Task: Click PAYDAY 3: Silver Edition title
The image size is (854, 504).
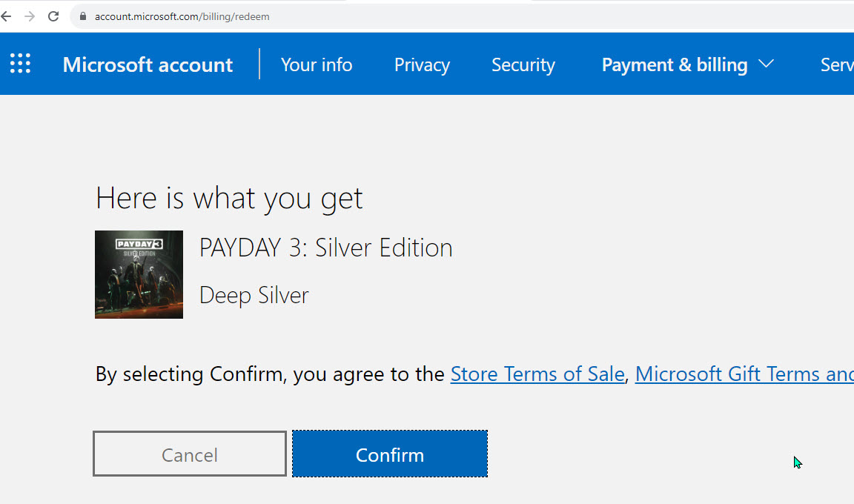Action: tap(325, 248)
